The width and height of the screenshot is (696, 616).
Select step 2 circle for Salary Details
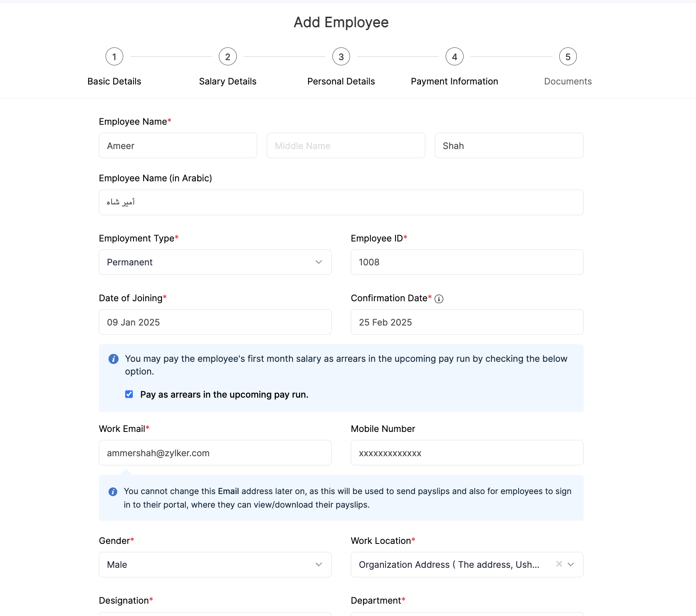[x=227, y=56]
